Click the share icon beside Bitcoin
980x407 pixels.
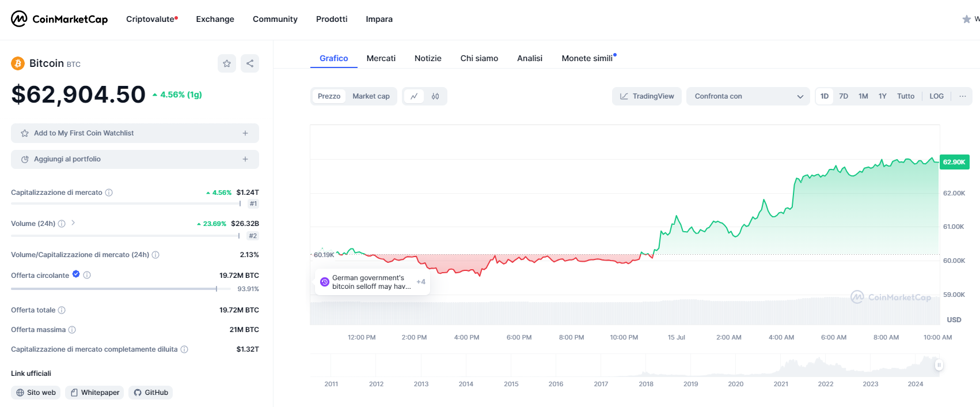click(x=250, y=63)
